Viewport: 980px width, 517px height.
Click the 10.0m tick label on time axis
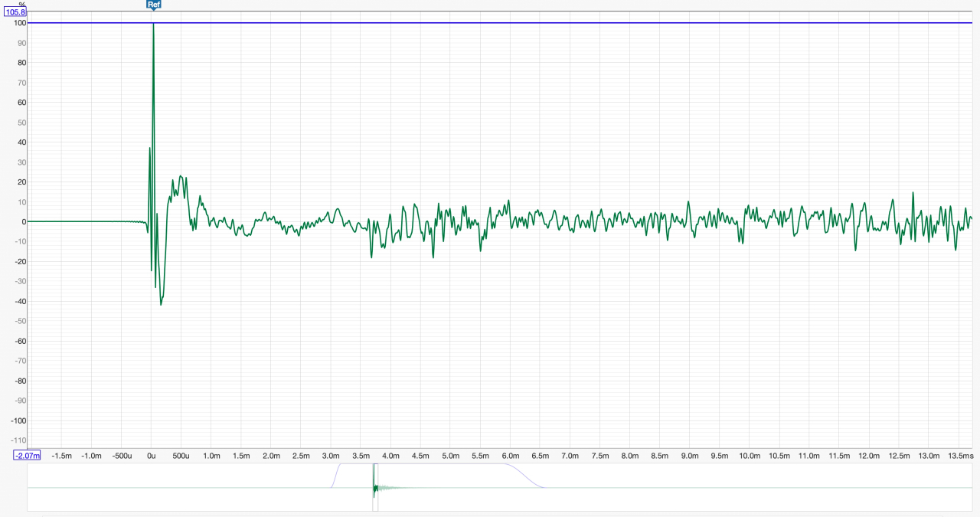(x=750, y=456)
